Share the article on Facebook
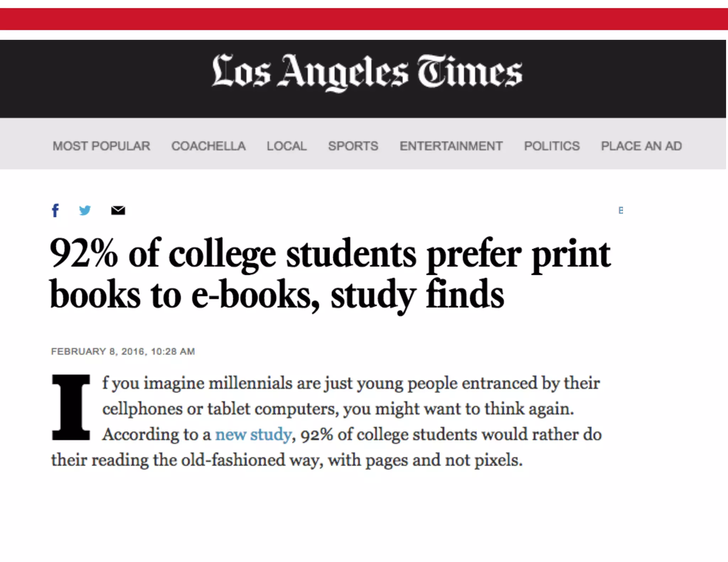 [55, 210]
